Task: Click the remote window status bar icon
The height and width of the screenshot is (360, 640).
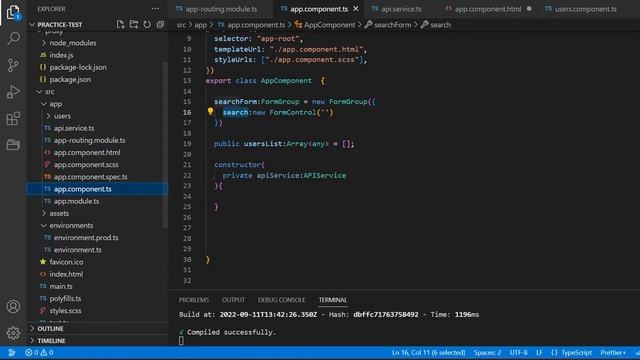Action: 11,353
